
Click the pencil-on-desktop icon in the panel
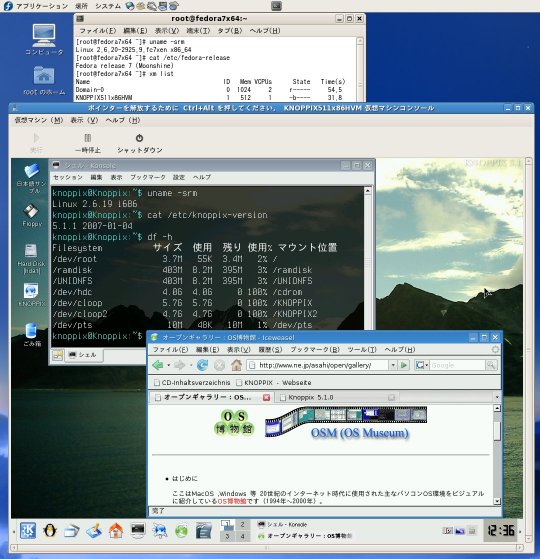tap(94, 531)
